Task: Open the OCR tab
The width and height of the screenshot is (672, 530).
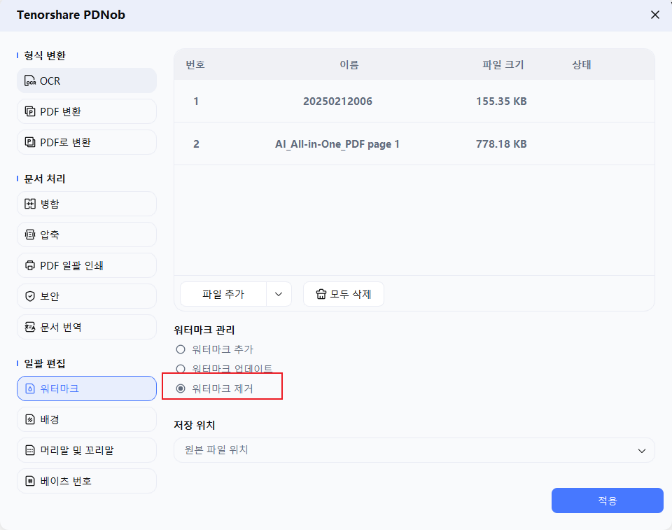Action: (x=87, y=81)
